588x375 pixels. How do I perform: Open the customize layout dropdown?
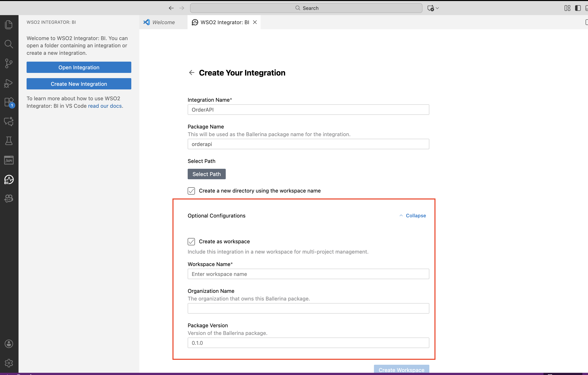567,8
